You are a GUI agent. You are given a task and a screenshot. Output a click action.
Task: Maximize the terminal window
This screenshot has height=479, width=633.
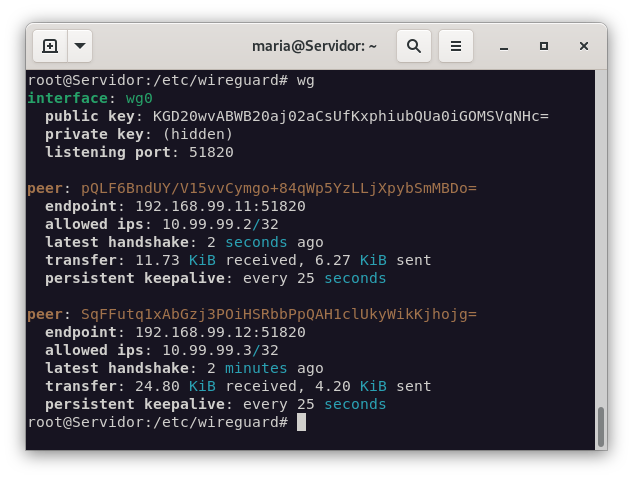click(x=544, y=46)
